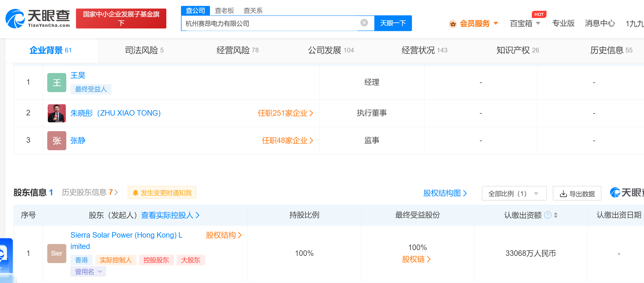
Task: Click the 经理 position cell
Action: point(372,82)
